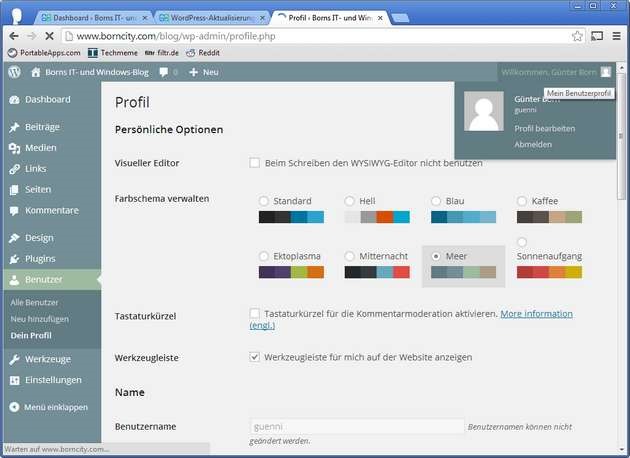Open the Plugins sidebar section
630x458 pixels.
(40, 259)
